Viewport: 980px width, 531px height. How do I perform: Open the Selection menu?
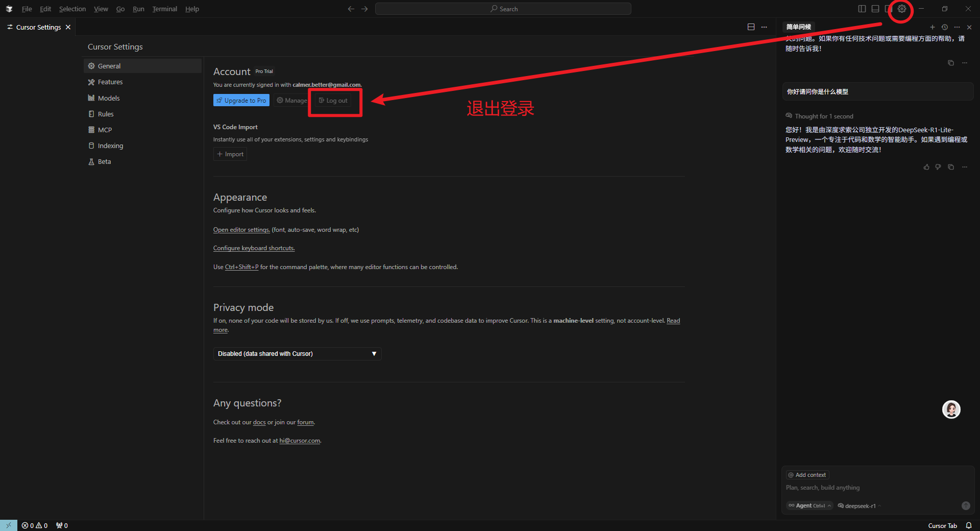click(72, 9)
